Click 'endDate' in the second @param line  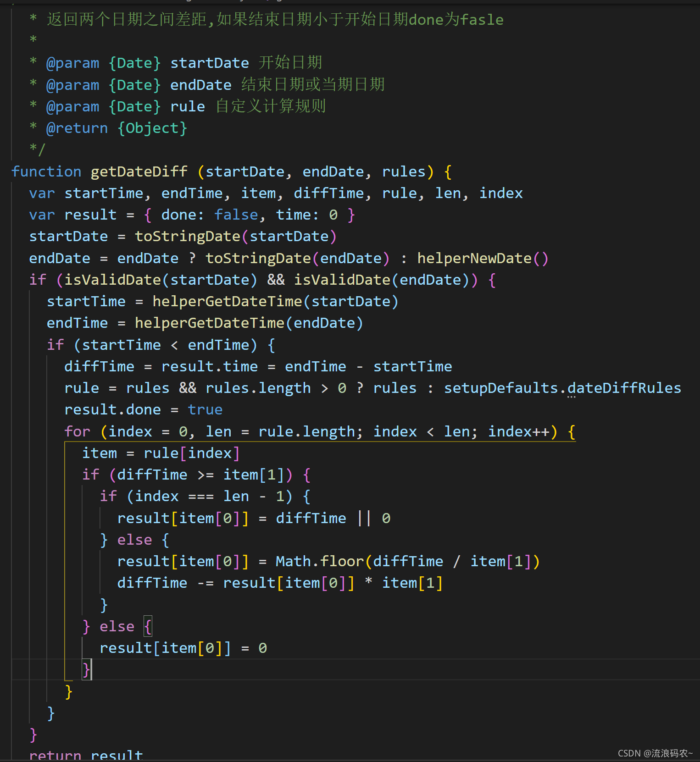[x=201, y=85]
